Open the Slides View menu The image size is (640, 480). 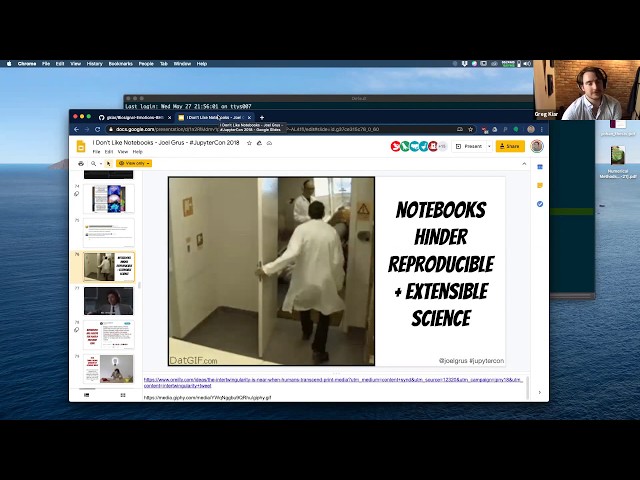point(123,152)
